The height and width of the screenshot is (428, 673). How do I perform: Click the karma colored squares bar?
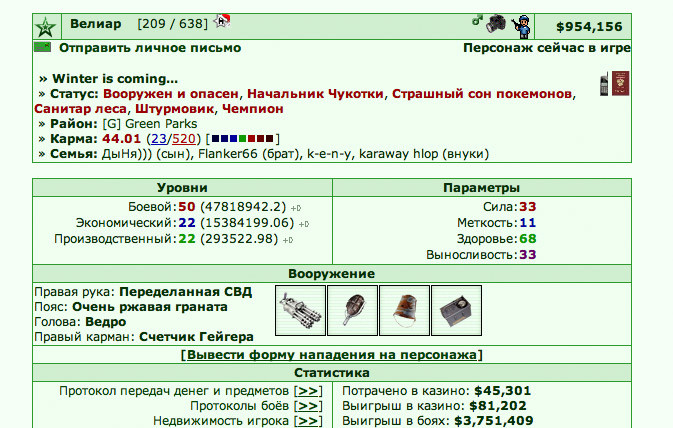pyautogui.click(x=242, y=139)
